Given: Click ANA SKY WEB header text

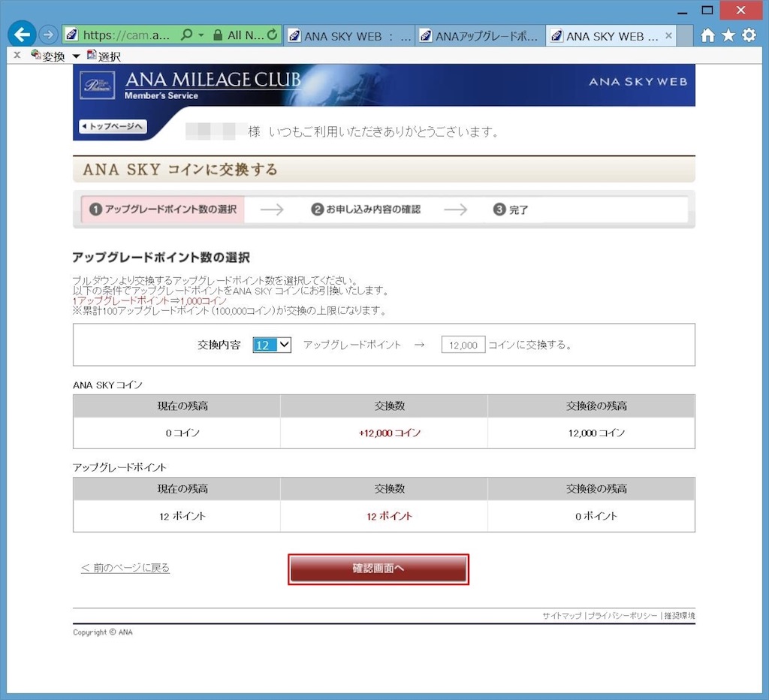Looking at the screenshot, I should point(638,82).
